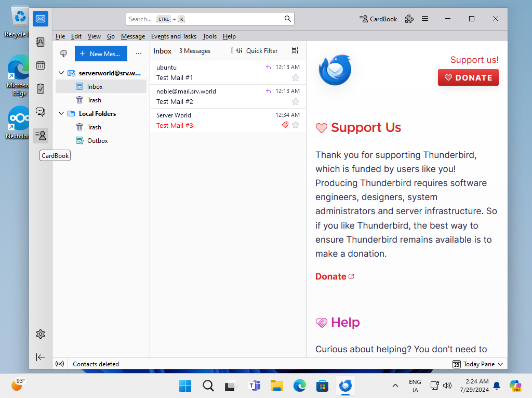The height and width of the screenshot is (398, 532).
Task: Click the Get Messages cloud icon
Action: pyautogui.click(x=63, y=54)
